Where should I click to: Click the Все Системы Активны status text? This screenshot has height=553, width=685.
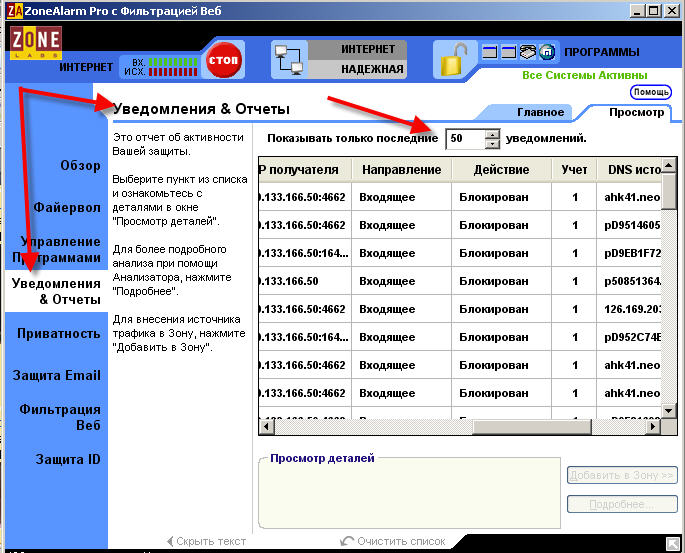tap(585, 75)
